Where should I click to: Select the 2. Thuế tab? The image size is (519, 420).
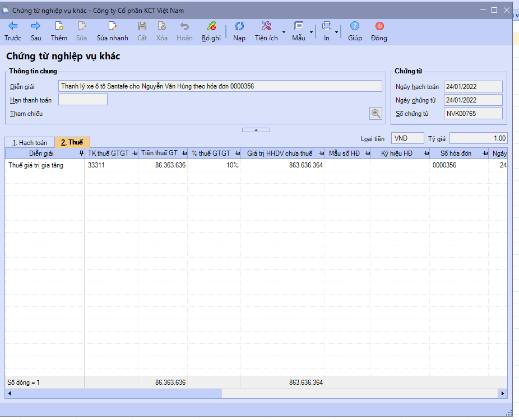click(72, 142)
